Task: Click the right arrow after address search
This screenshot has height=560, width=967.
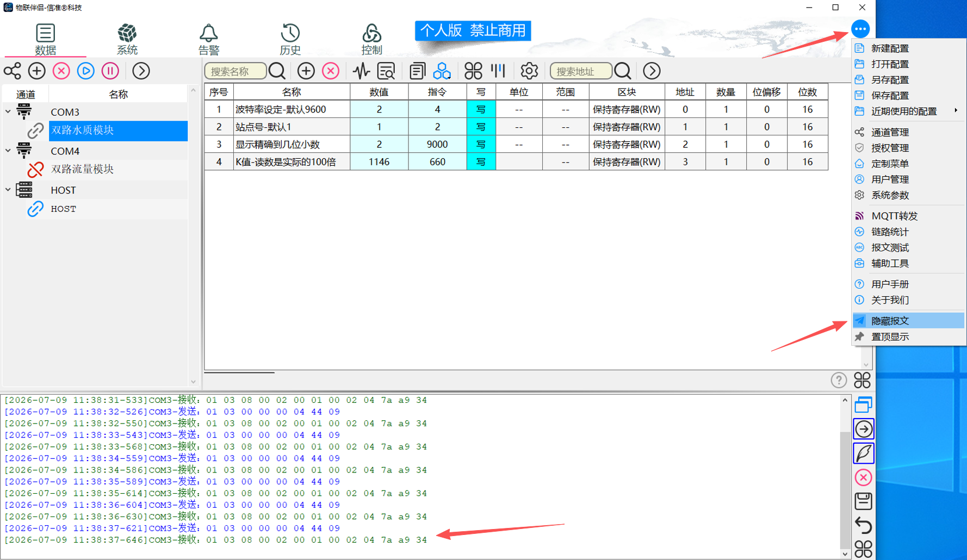Action: click(652, 71)
